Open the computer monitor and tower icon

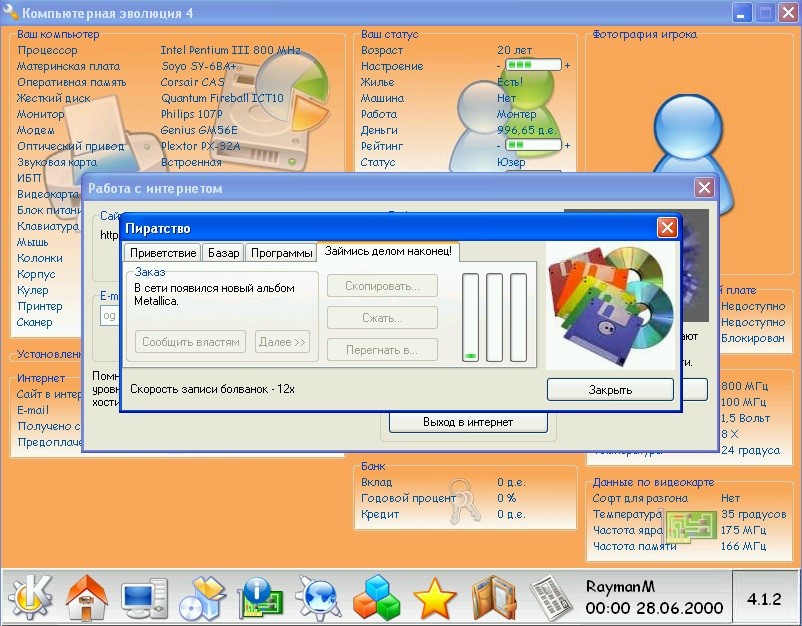[145, 598]
